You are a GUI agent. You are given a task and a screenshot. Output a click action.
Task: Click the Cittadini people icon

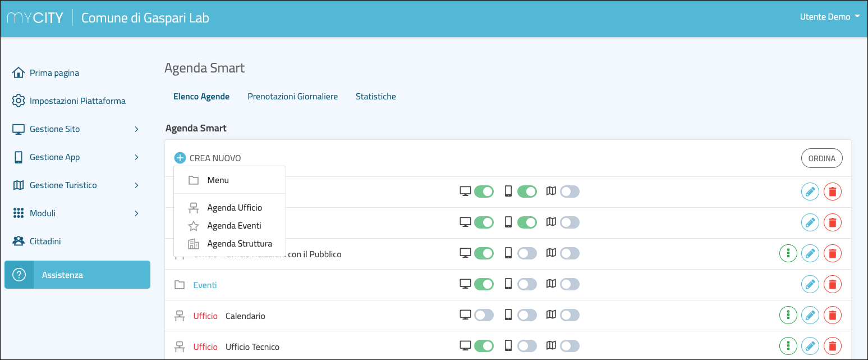19,241
